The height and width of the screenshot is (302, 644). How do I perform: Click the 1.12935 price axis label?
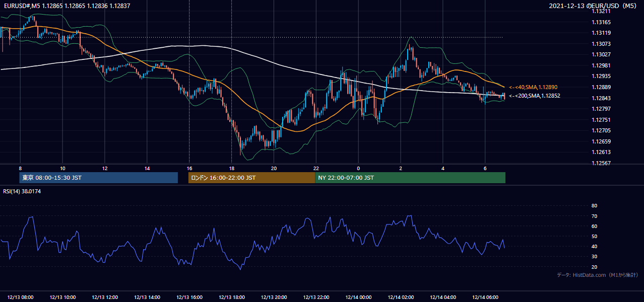(x=601, y=76)
